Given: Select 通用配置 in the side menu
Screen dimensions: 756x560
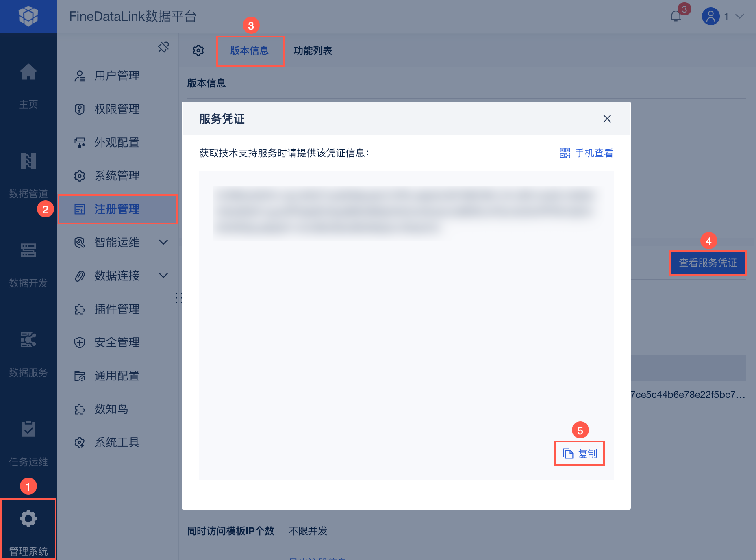Looking at the screenshot, I should click(x=117, y=376).
